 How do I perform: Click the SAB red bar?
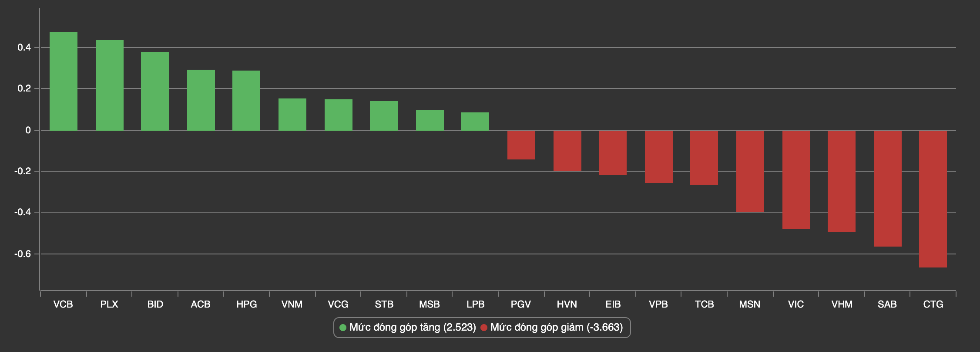pyautogui.click(x=888, y=189)
